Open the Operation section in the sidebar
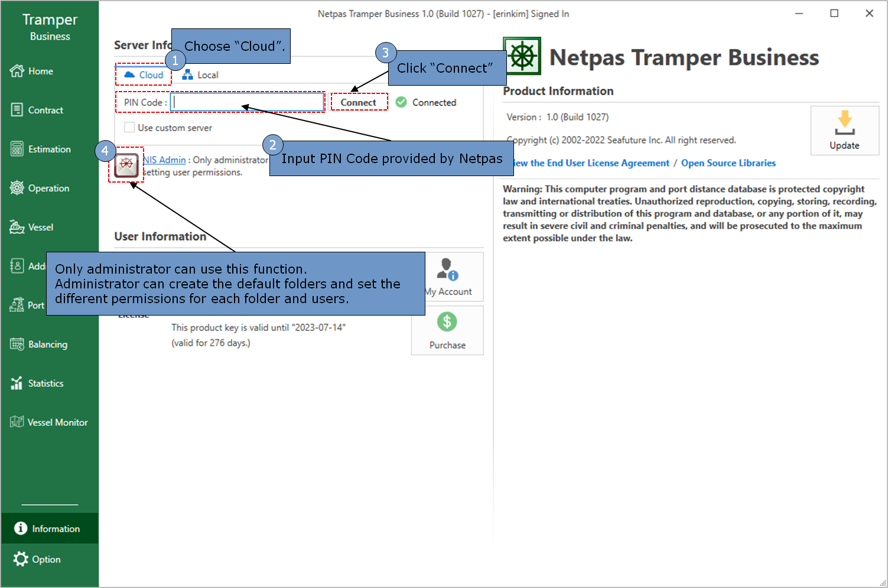Image resolution: width=888 pixels, height=588 pixels. [x=40, y=188]
